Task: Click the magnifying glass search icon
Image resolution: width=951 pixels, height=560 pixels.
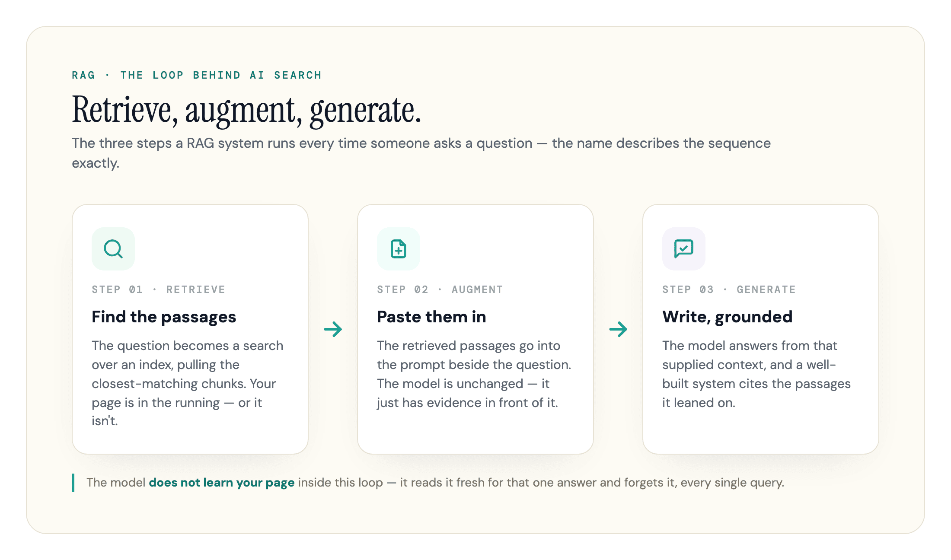Action: tap(113, 249)
